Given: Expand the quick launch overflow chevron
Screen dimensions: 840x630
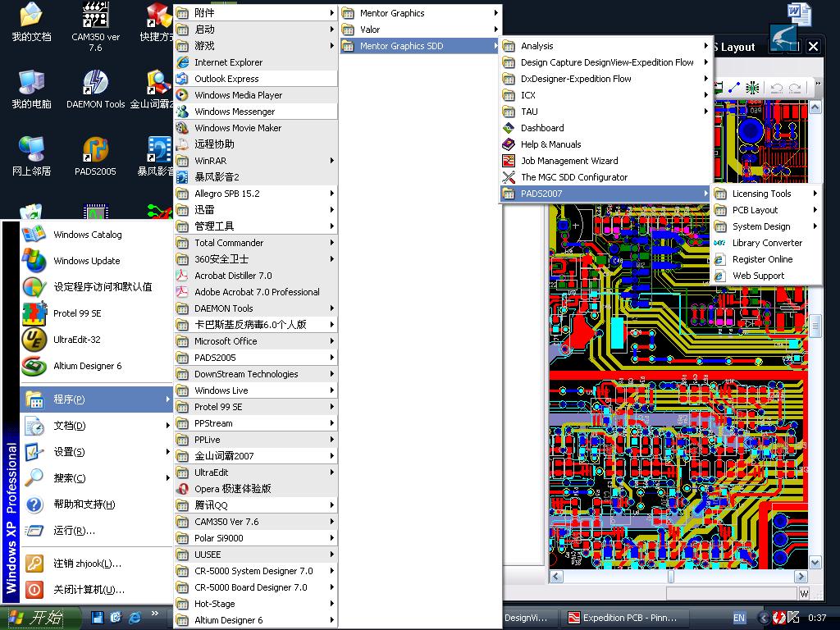Looking at the screenshot, I should [x=155, y=613].
